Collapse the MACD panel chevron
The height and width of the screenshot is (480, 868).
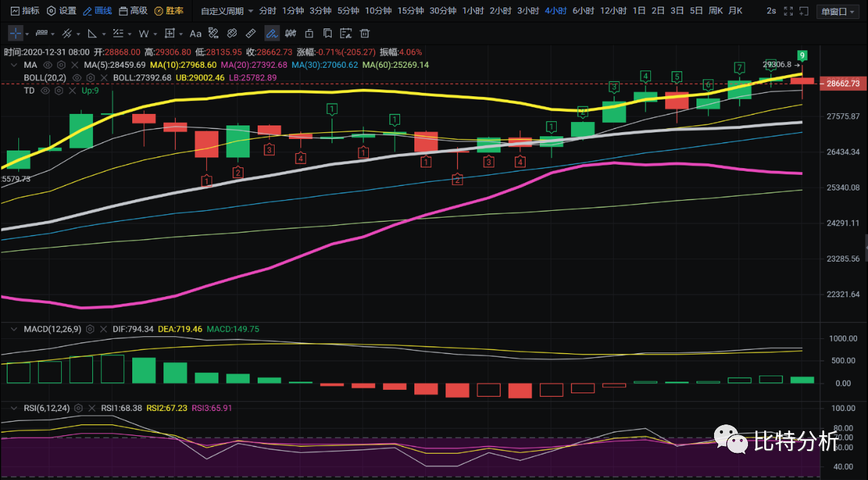[x=14, y=329]
